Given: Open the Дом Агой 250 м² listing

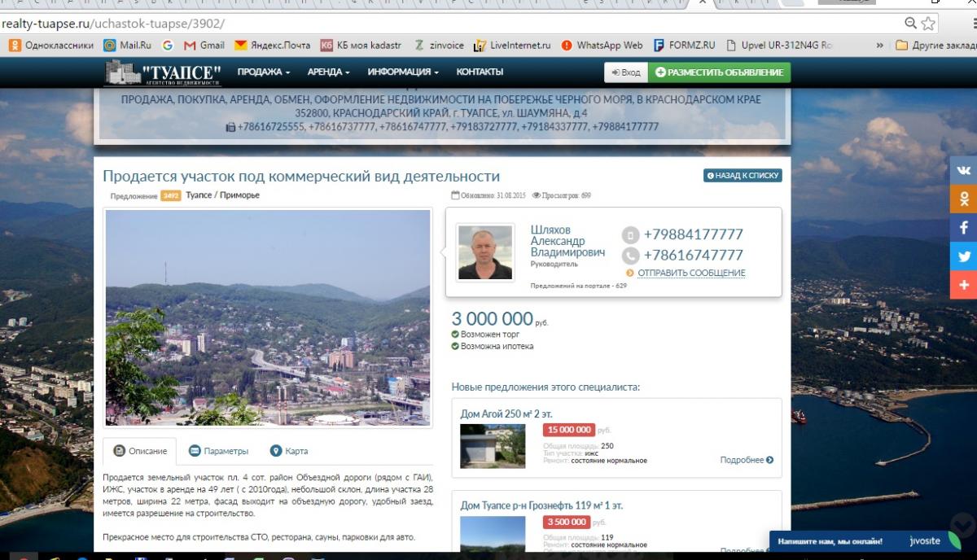Looking at the screenshot, I should 505,413.
